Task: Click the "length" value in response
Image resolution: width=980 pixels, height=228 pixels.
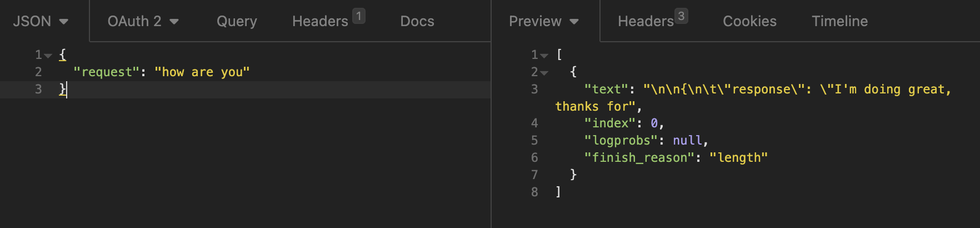Action: (x=738, y=158)
